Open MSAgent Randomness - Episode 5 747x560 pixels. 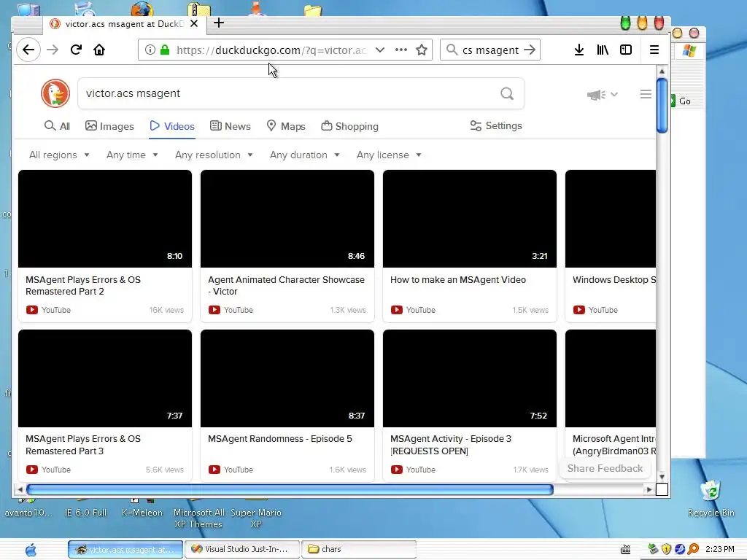[280, 439]
